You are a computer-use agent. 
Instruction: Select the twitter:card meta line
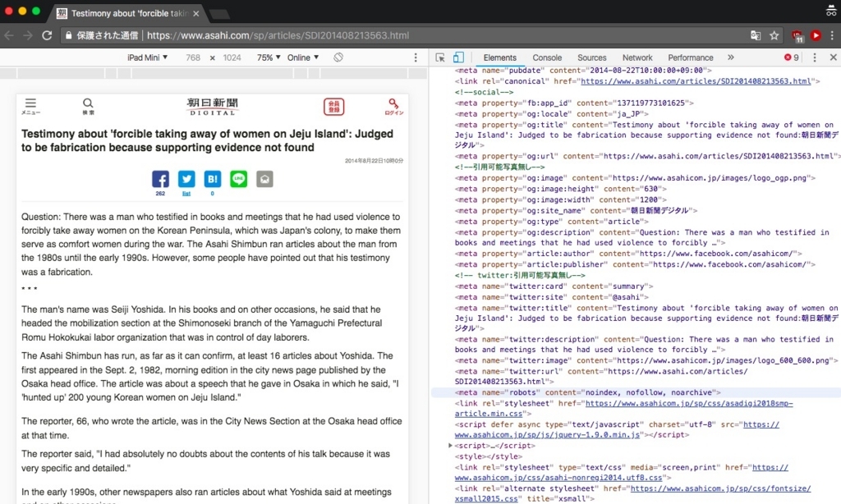pyautogui.click(x=554, y=286)
